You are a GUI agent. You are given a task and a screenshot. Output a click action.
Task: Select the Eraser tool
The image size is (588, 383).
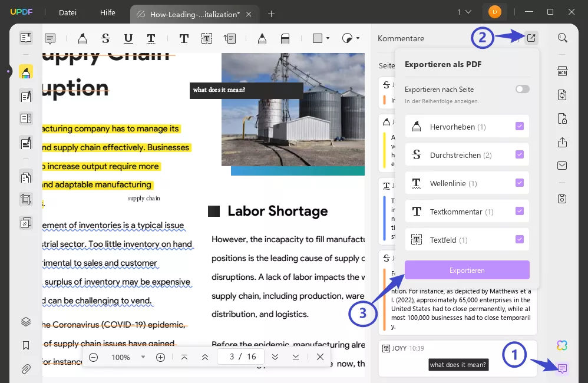pyautogui.click(x=285, y=38)
